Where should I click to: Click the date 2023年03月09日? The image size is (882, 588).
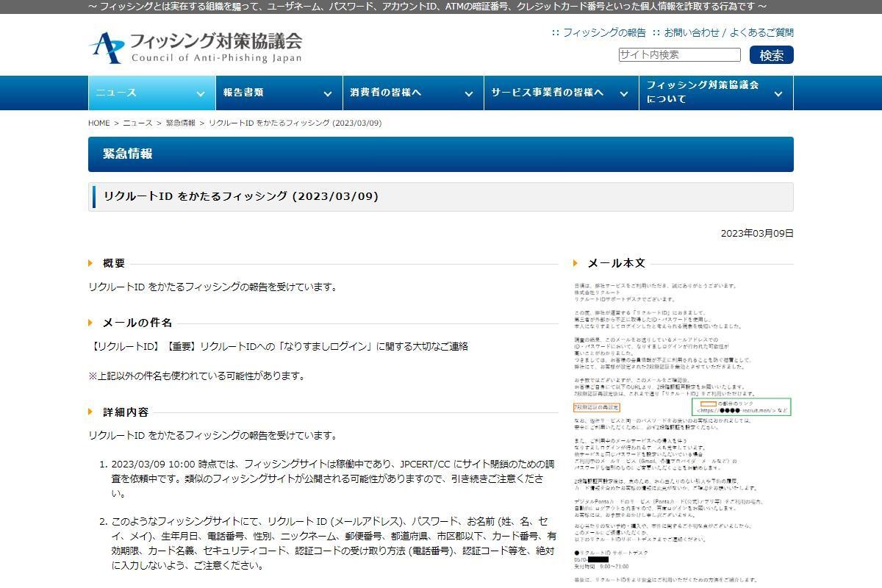click(757, 233)
